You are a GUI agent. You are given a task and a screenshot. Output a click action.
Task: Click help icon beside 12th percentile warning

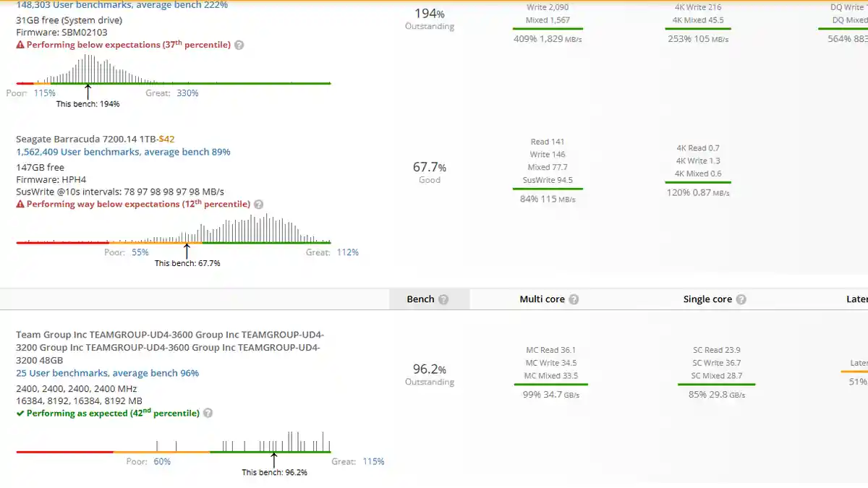point(258,205)
